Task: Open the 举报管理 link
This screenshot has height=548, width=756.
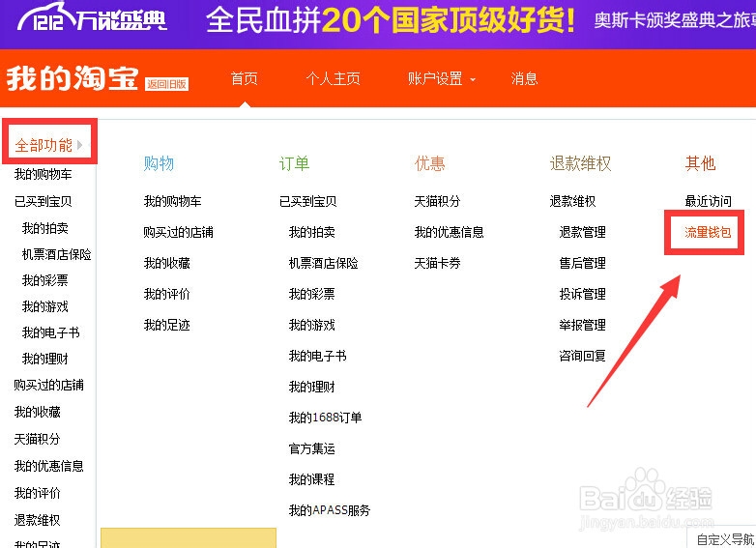Action: tap(582, 325)
